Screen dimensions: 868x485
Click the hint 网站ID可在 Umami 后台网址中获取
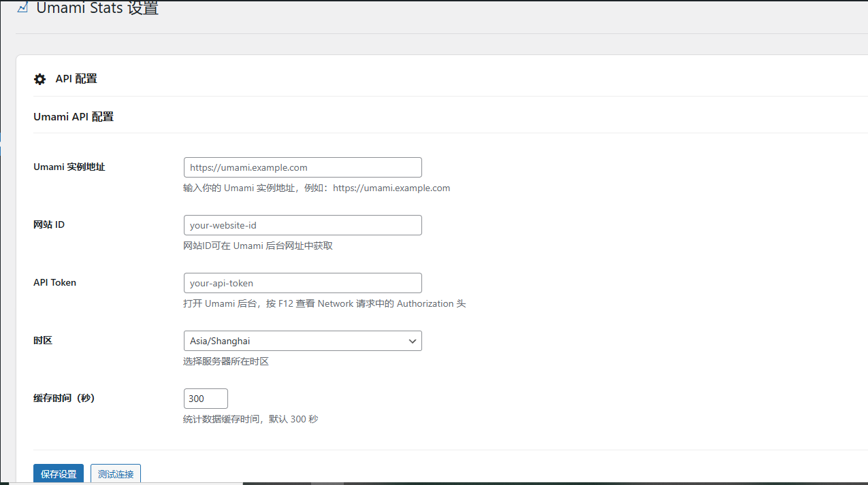[x=258, y=246]
